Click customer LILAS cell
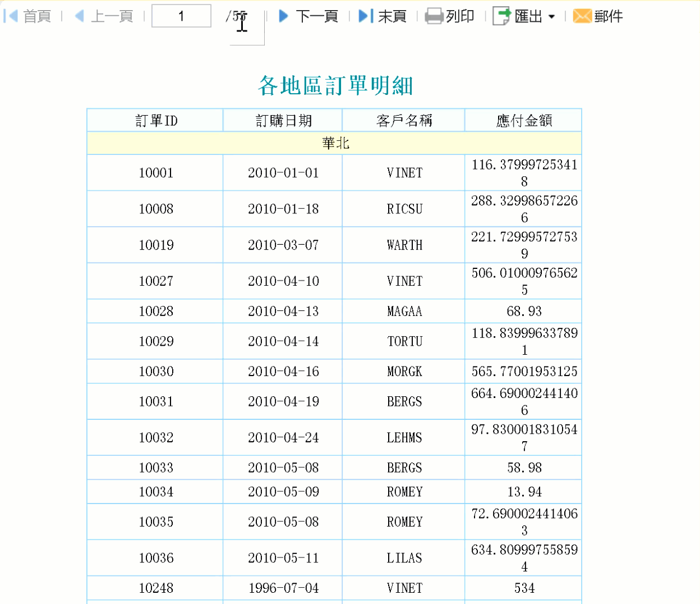The height and width of the screenshot is (604, 700). tap(404, 558)
